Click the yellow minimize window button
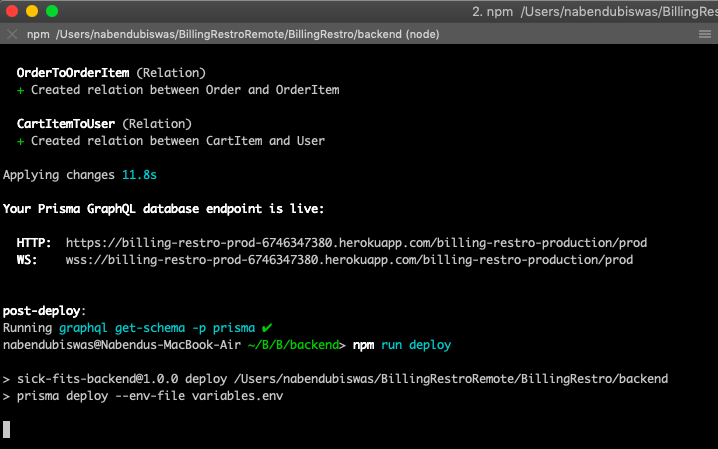The width and height of the screenshot is (718, 449). [32, 11]
